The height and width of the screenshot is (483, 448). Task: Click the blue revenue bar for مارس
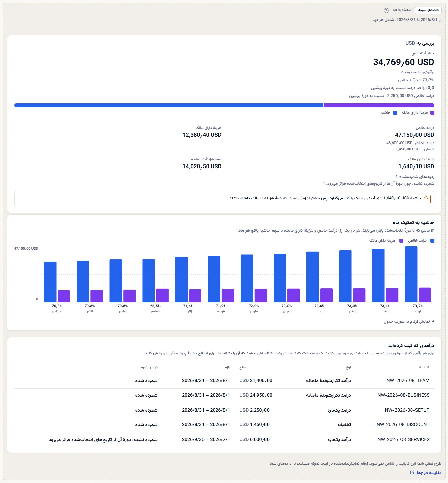247,278
